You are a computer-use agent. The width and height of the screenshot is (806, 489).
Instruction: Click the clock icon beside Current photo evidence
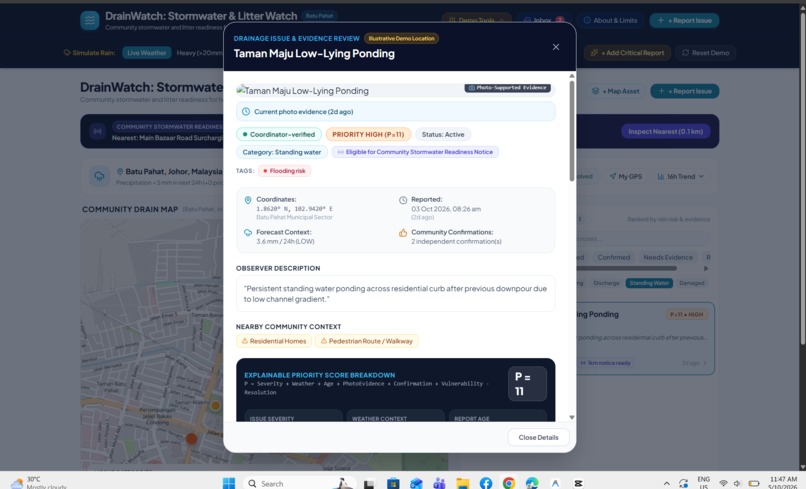(x=246, y=112)
